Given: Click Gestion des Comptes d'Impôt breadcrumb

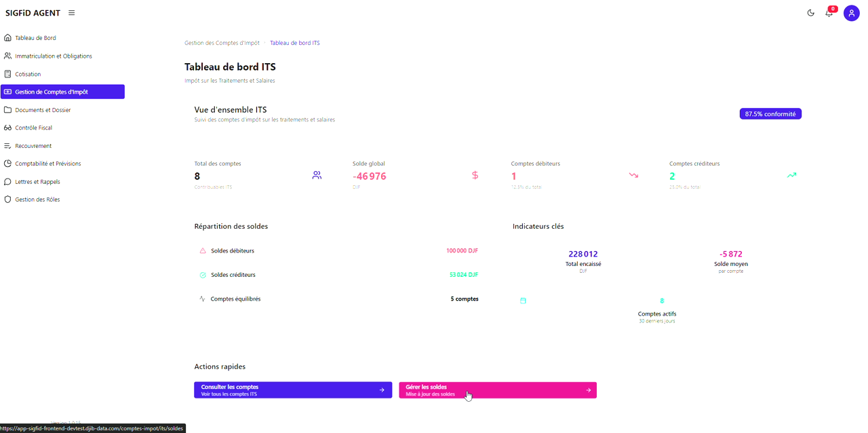Looking at the screenshot, I should tap(222, 43).
